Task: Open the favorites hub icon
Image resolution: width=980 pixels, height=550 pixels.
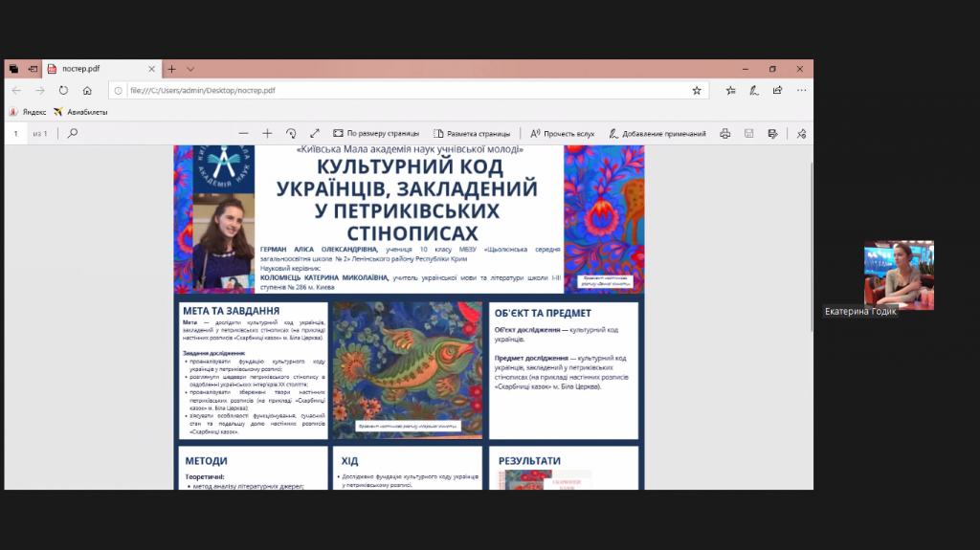Action: coord(730,91)
